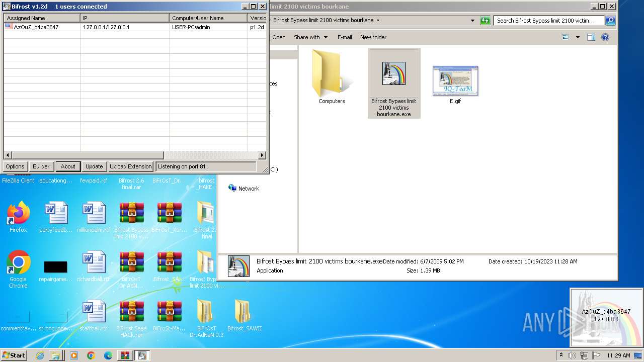Viewport: 644px width, 362px height.
Task: Select the Bifrost Byp... limit 2100 vi... desktop folder
Action: pyautogui.click(x=206, y=269)
